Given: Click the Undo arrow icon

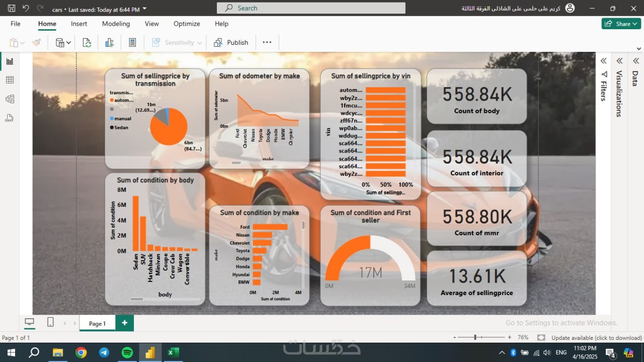Looking at the screenshot, I should 26,8.
